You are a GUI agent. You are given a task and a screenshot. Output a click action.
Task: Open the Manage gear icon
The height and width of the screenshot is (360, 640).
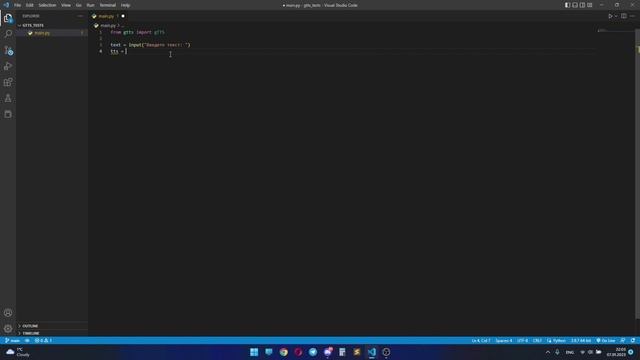(8, 329)
